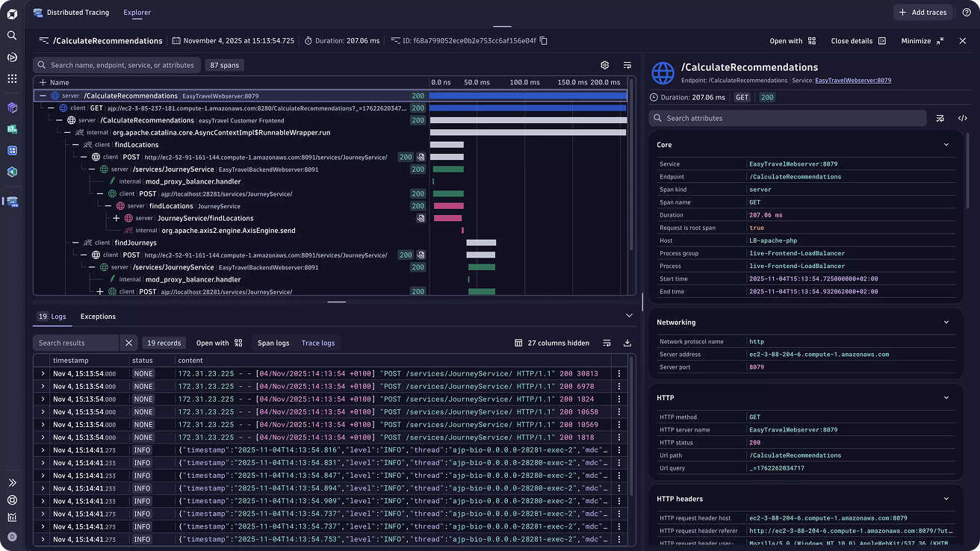Open the help question mark icon

(967, 13)
